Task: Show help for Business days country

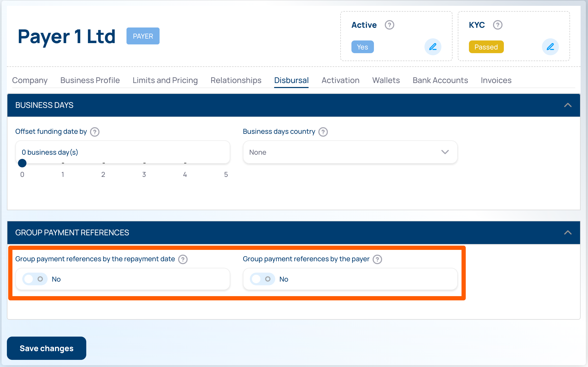Action: coord(323,132)
